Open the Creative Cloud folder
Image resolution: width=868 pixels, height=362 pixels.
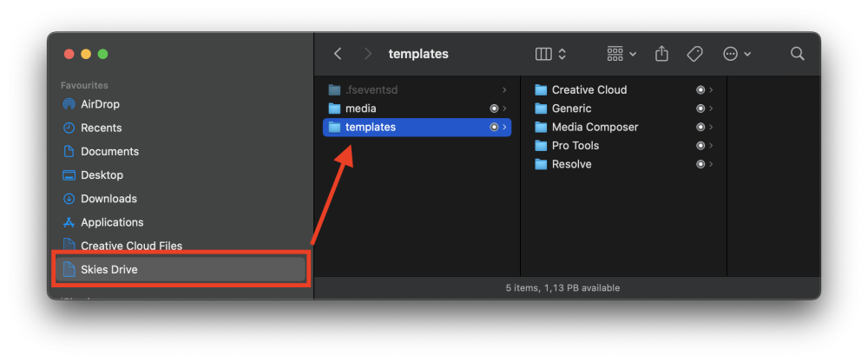coord(589,89)
